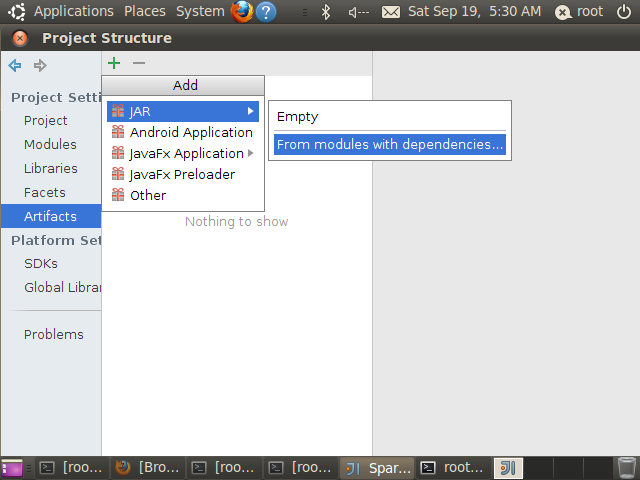This screenshot has width=640, height=480.
Task: Switch to the [Bro... Firefox taskbar window
Action: click(148, 468)
